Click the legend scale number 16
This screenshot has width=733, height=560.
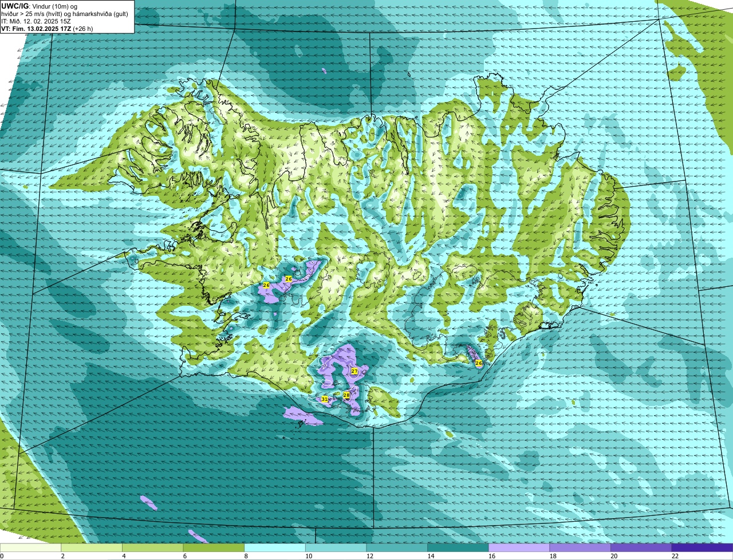pyautogui.click(x=492, y=556)
